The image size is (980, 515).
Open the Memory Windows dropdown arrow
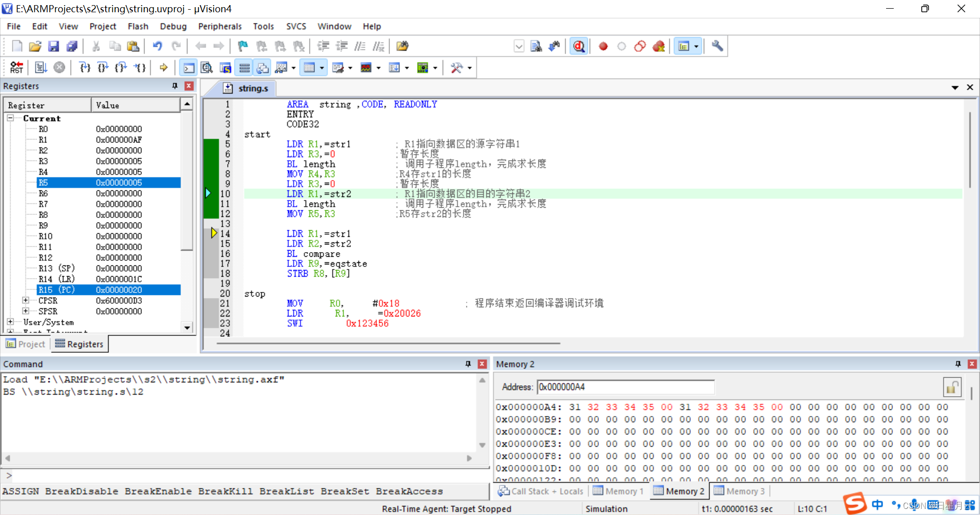(x=322, y=68)
